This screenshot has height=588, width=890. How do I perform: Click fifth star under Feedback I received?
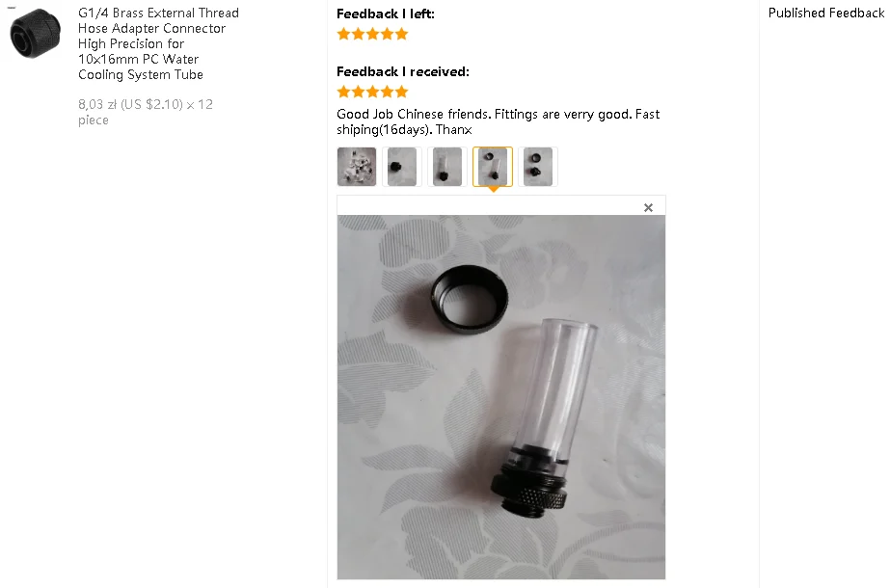coord(401,92)
